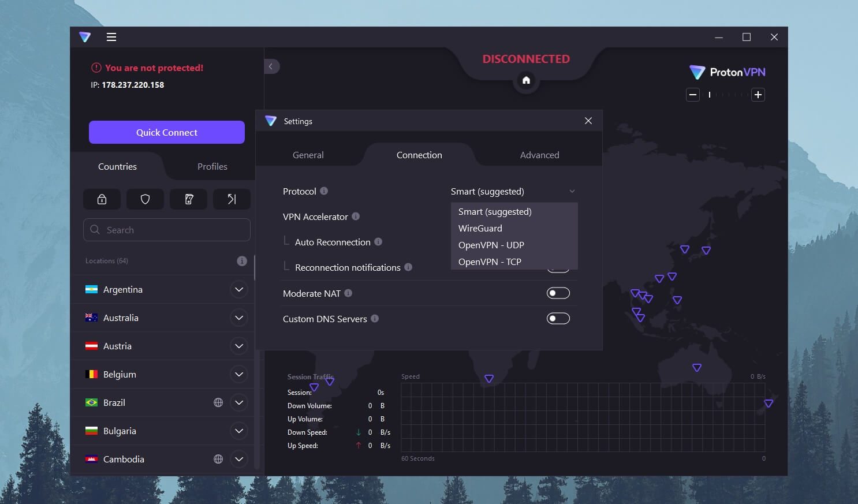
Task: Click the Quick Connect button
Action: point(167,132)
